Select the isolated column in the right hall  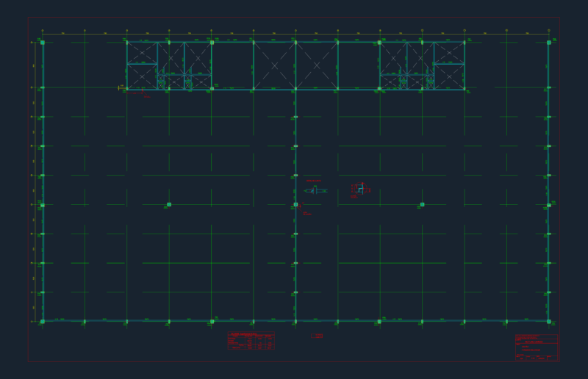tap(422, 205)
